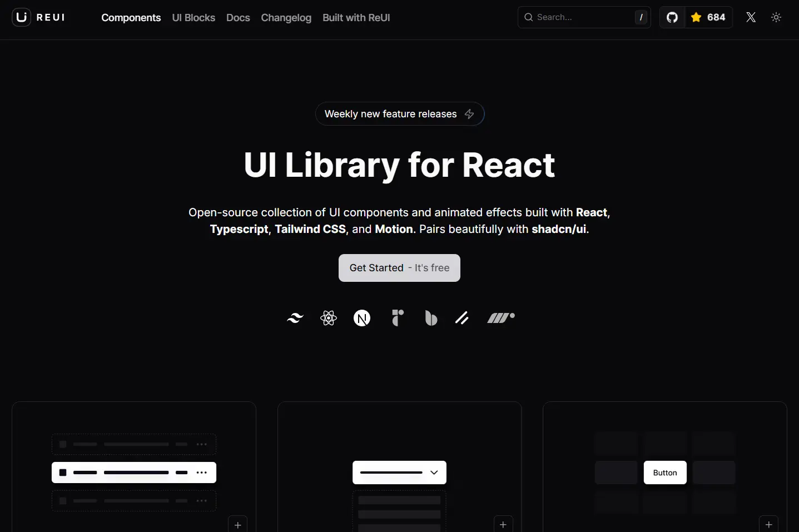The height and width of the screenshot is (532, 799).
Task: Open the Components nav item
Action: tap(131, 18)
